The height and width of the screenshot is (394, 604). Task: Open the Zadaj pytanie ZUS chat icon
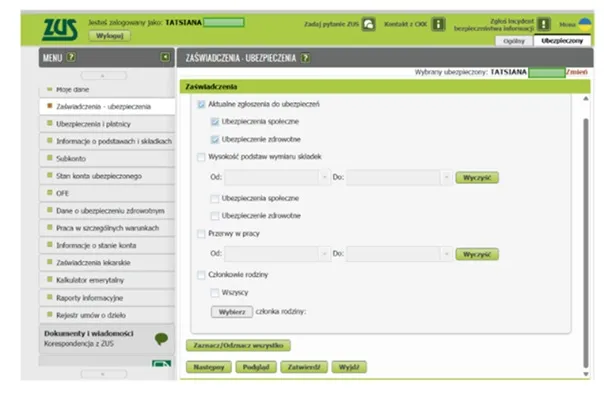(x=368, y=24)
